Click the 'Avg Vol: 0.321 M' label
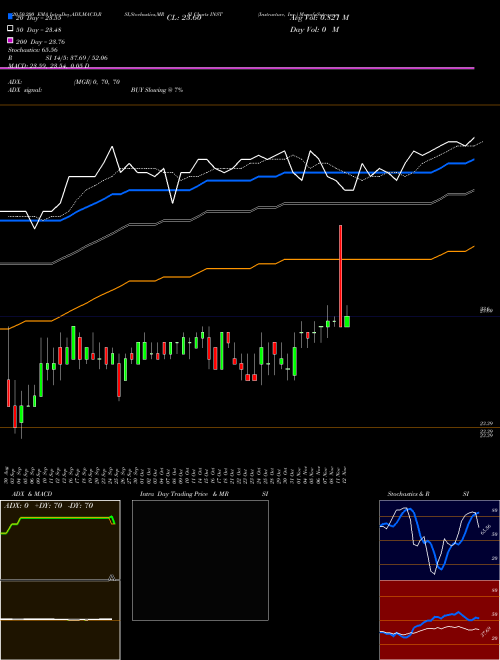Screen dimensions: 500x660 [x=319, y=18]
